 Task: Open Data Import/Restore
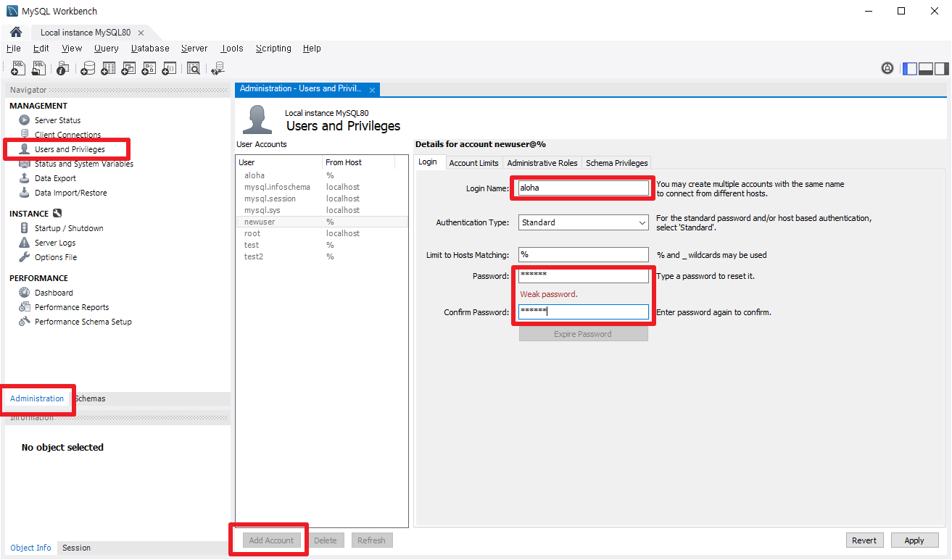70,193
